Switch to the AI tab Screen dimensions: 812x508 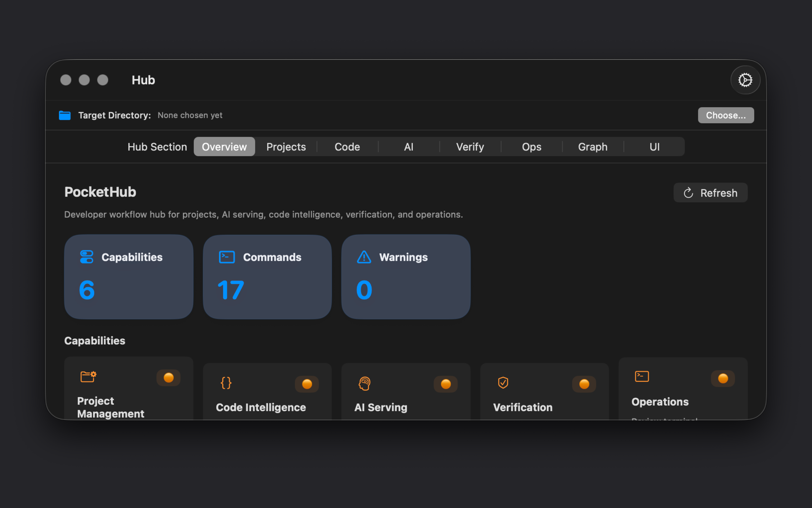click(x=409, y=146)
